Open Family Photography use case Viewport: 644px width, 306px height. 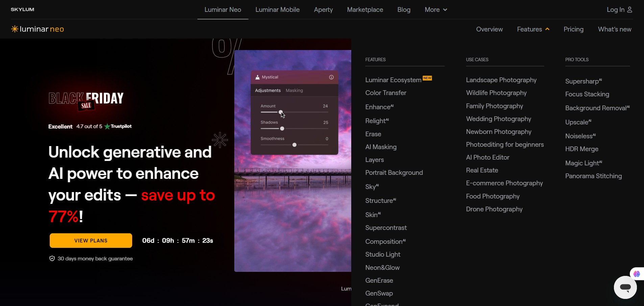click(x=495, y=106)
